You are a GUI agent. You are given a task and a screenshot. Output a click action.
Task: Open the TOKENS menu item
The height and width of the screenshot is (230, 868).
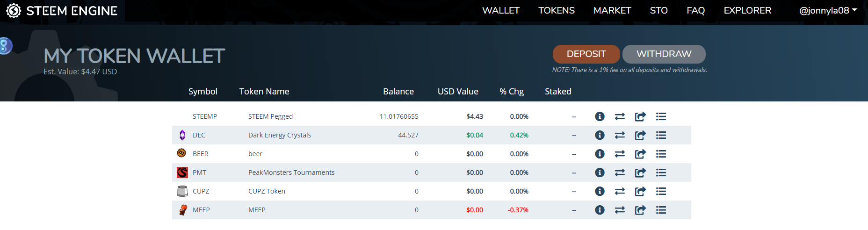[557, 10]
